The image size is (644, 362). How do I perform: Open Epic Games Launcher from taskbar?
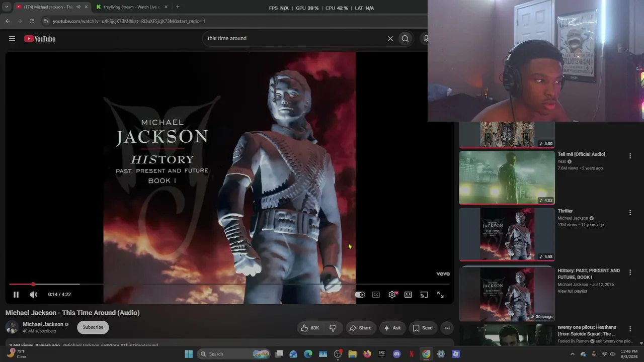click(x=382, y=354)
